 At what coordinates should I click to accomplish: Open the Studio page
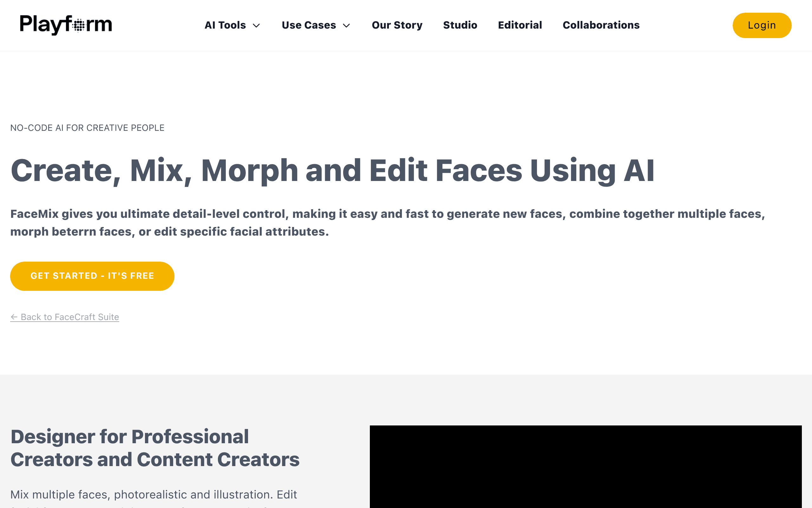460,25
